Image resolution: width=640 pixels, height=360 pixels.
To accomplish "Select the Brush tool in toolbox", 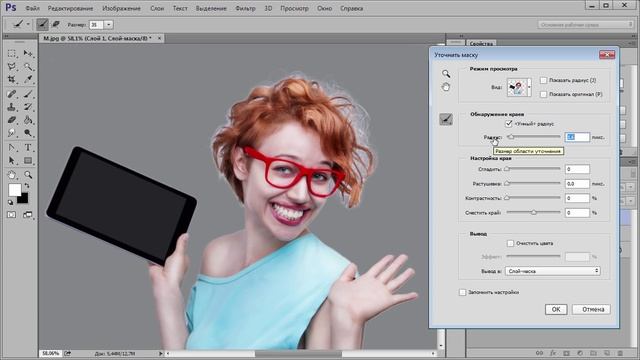I will (28, 94).
